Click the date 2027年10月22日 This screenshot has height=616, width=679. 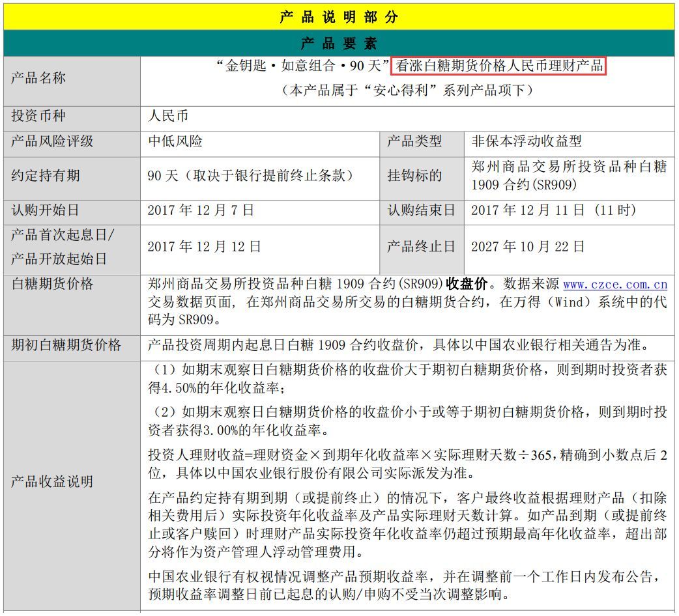pyautogui.click(x=528, y=247)
